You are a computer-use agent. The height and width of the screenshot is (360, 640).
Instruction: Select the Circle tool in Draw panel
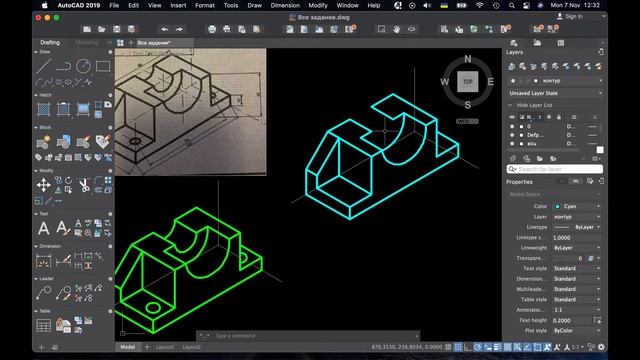[x=83, y=66]
